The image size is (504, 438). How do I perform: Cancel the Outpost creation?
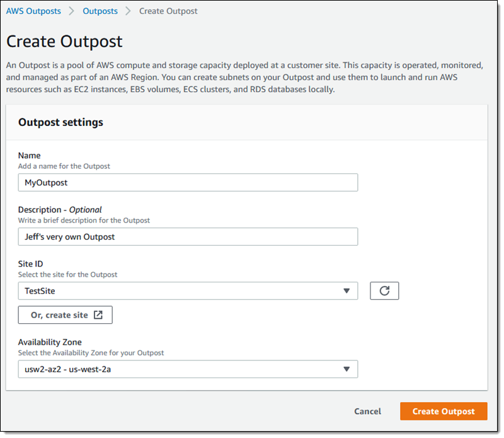pos(367,412)
